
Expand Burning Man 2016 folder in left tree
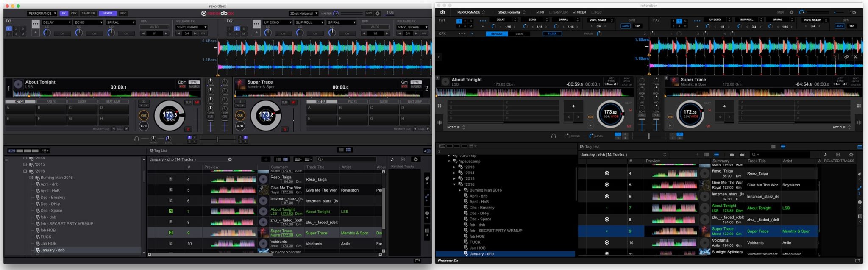coord(31,178)
